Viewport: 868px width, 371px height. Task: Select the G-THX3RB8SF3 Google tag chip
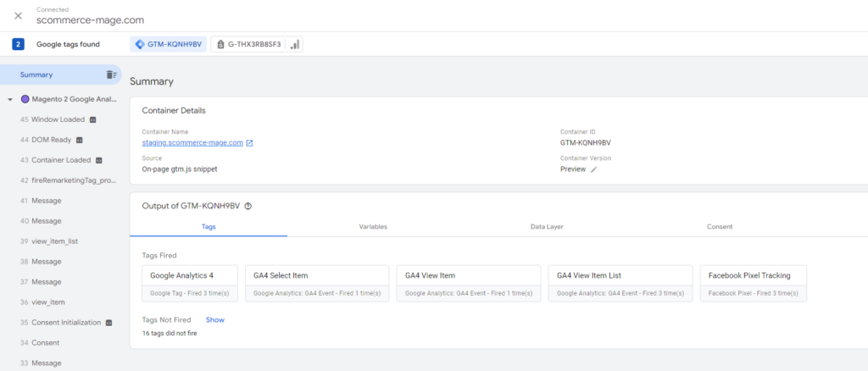pyautogui.click(x=248, y=44)
